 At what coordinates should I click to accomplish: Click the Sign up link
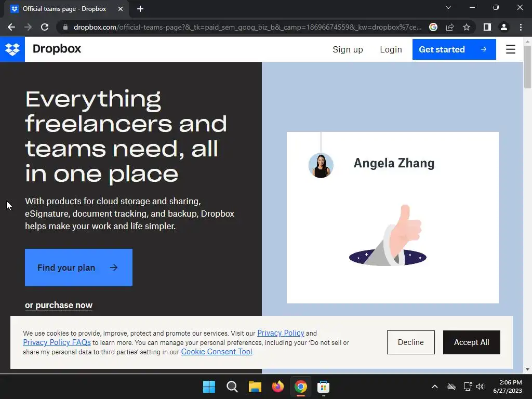[348, 49]
